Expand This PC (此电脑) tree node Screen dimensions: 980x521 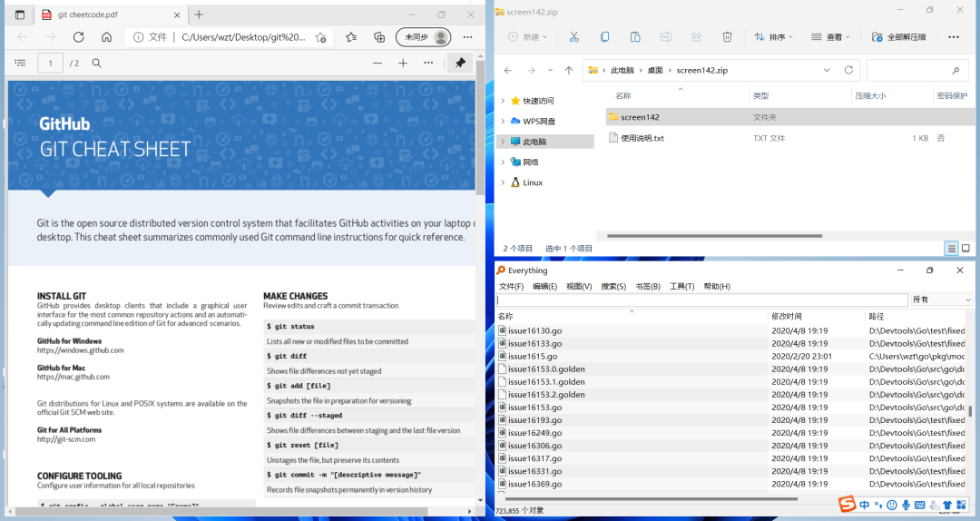503,142
